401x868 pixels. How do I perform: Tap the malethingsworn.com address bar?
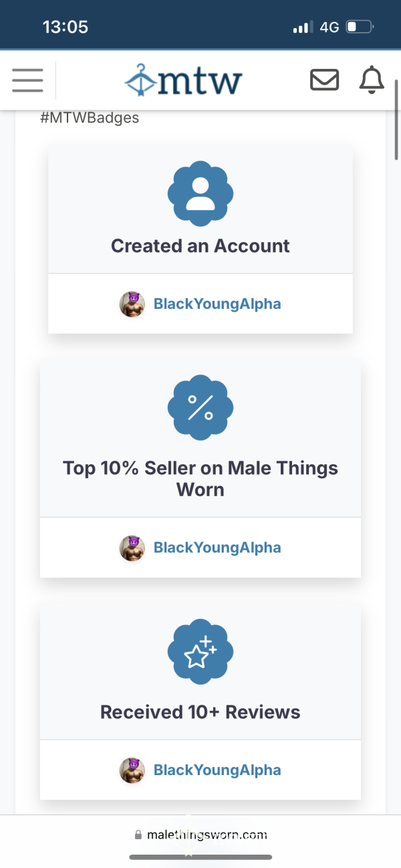click(200, 835)
